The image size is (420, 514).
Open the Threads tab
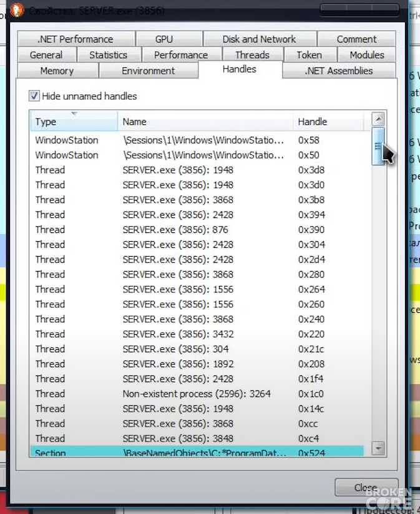[253, 55]
